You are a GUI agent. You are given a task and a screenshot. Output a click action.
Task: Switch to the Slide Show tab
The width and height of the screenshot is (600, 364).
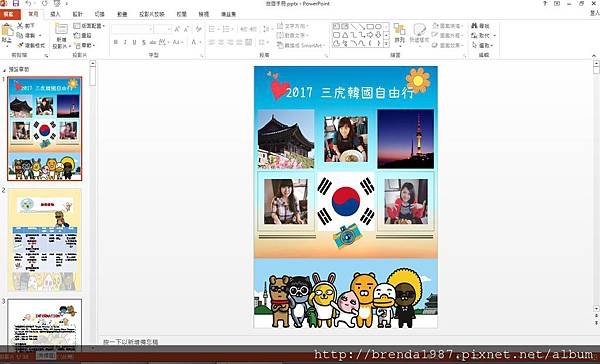(152, 14)
